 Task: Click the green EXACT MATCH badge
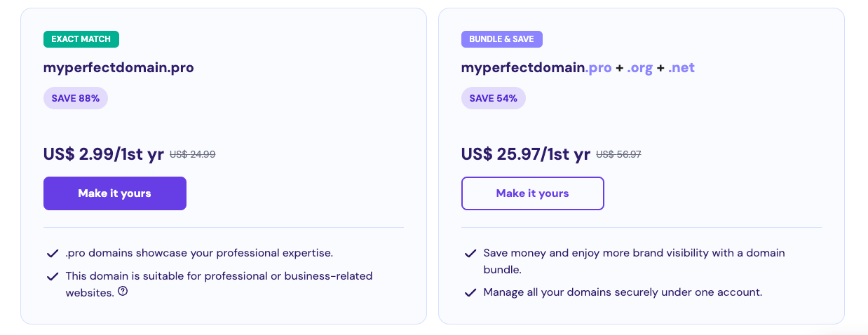81,39
